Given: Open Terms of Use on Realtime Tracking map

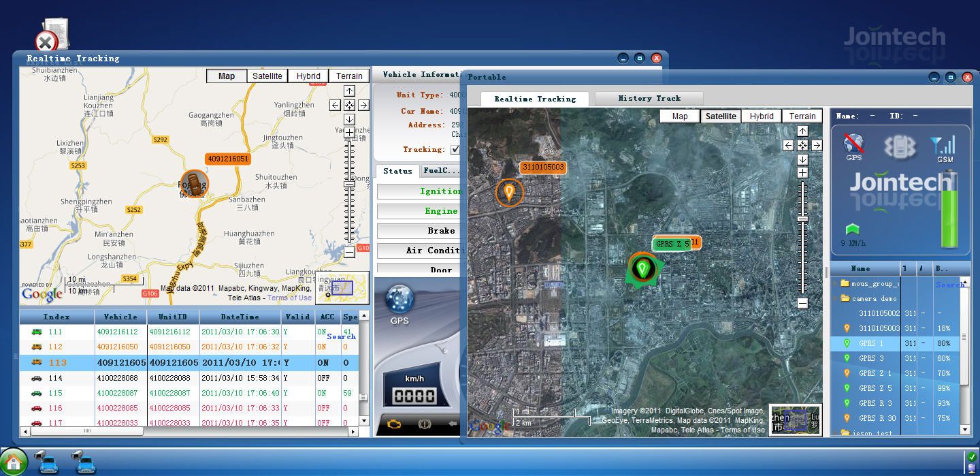Looking at the screenshot, I should (289, 298).
